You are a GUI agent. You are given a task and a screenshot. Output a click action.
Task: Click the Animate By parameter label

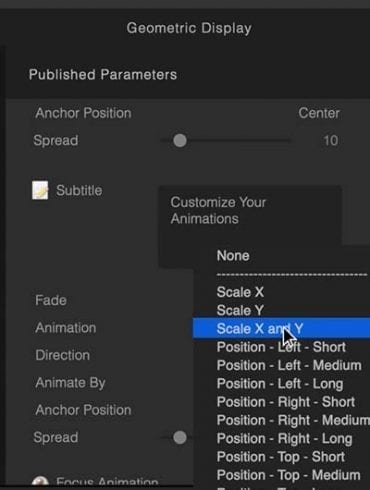click(70, 383)
